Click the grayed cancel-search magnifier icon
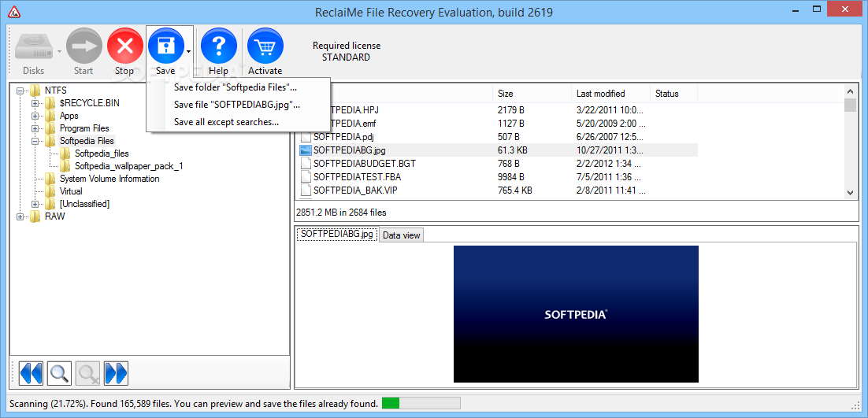The width and height of the screenshot is (868, 418). pos(88,373)
